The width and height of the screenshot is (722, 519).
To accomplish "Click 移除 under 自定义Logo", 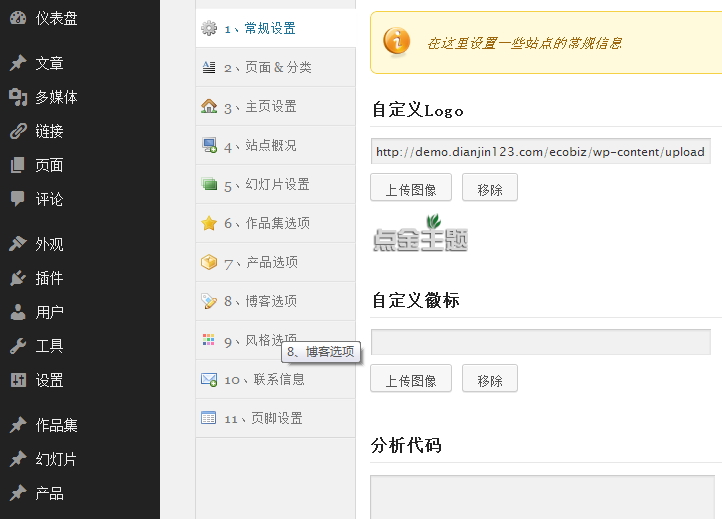I will click(x=490, y=187).
